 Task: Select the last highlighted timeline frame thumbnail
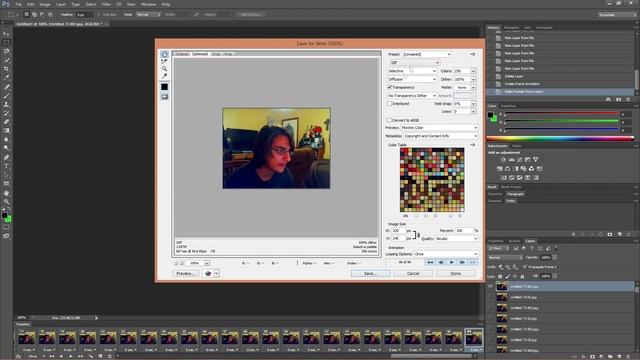point(474,338)
